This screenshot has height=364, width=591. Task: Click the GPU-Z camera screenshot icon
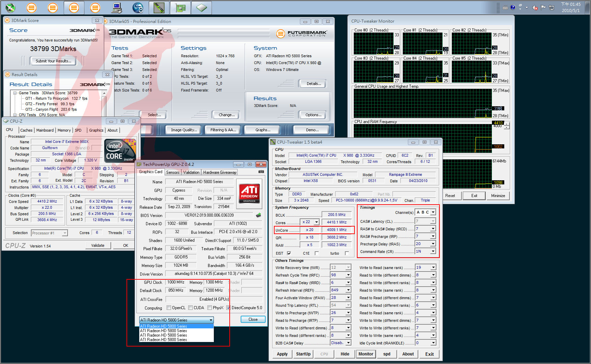(261, 172)
